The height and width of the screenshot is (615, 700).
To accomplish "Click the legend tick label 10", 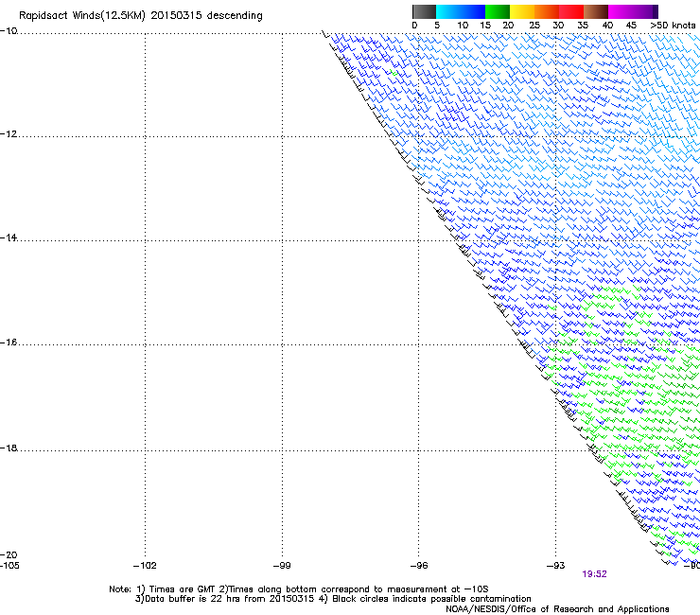I will pos(463,26).
